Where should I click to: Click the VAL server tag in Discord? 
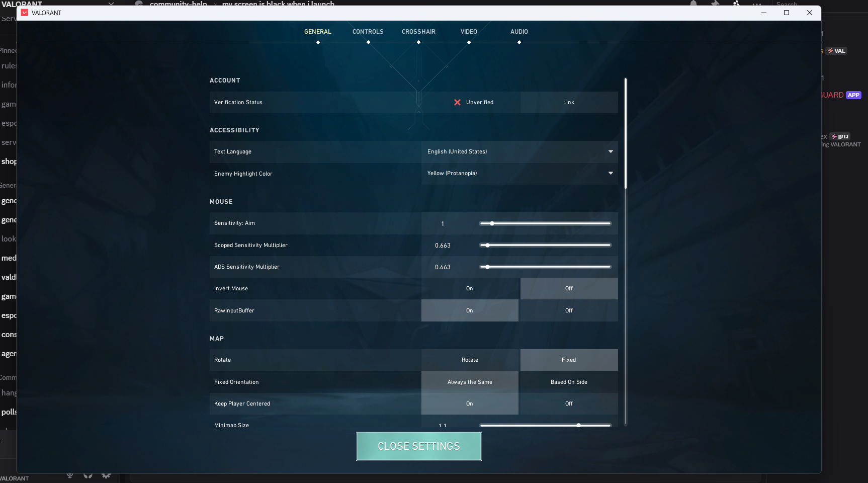click(837, 51)
